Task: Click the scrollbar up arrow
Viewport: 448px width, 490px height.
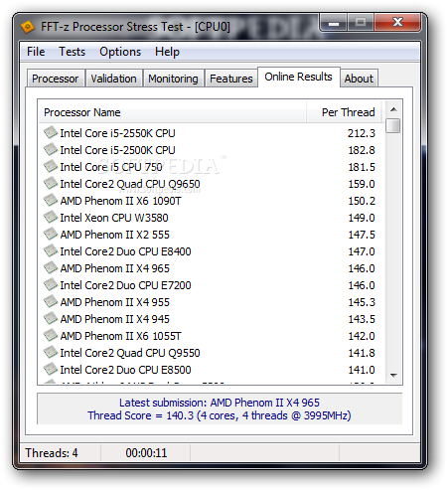Action: [393, 109]
